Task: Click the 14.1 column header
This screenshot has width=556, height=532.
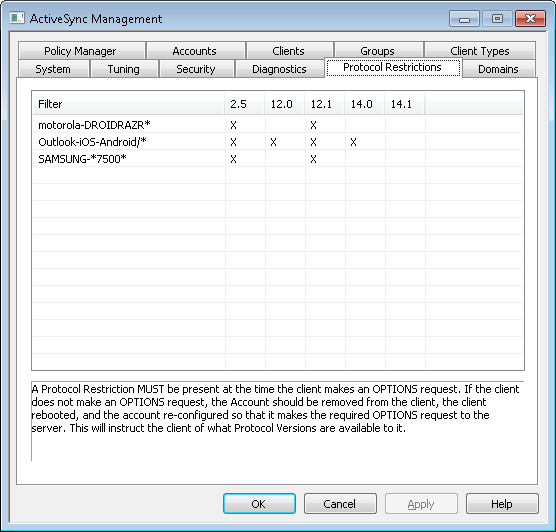Action: coord(405,104)
